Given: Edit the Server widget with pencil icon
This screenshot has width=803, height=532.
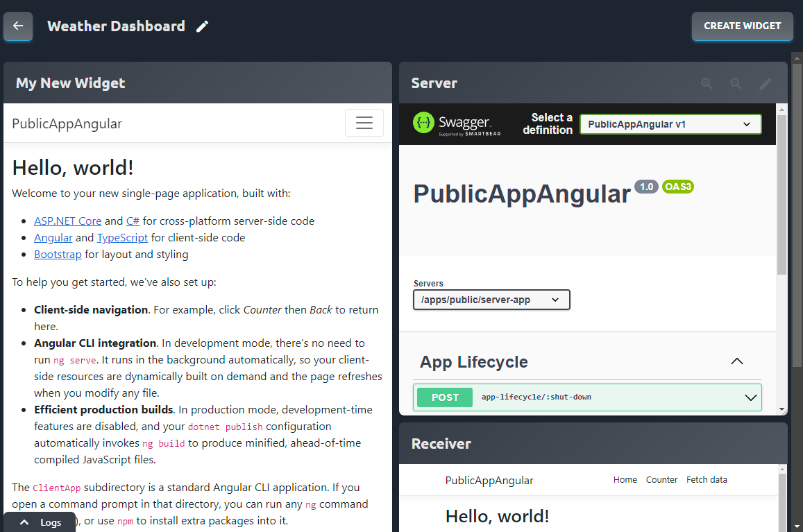Looking at the screenshot, I should click(x=765, y=83).
